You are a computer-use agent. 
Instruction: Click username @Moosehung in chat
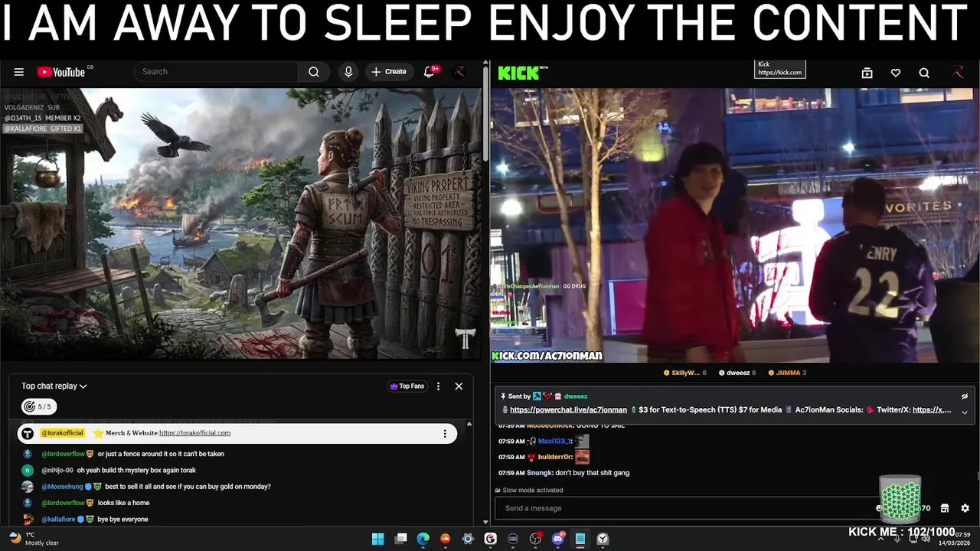tap(62, 487)
